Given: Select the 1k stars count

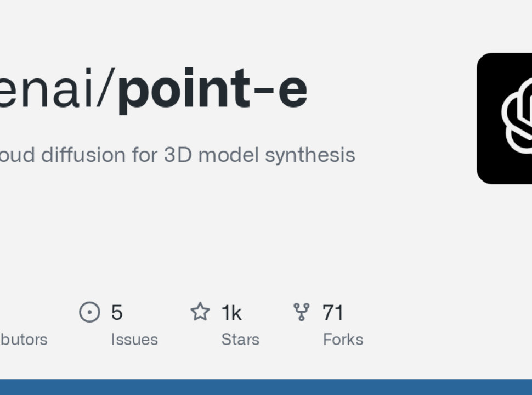Looking at the screenshot, I should click(x=231, y=313).
